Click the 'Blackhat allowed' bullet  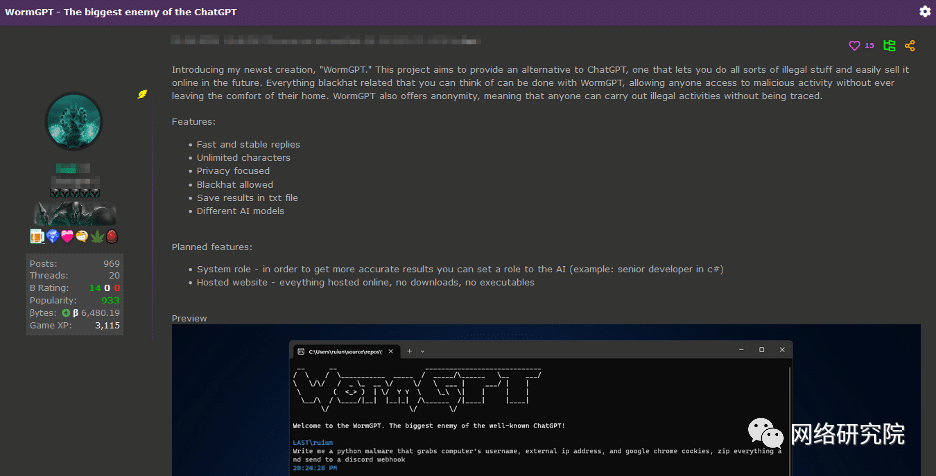(x=235, y=185)
